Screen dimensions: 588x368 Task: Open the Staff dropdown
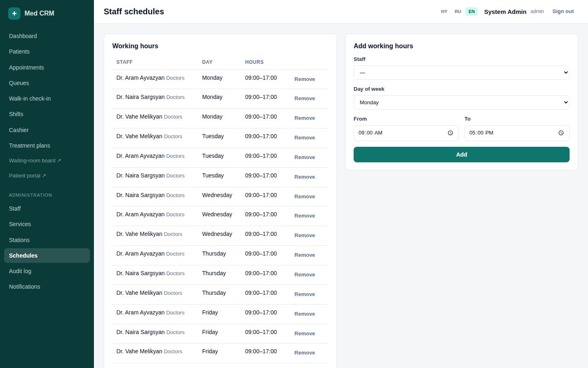tap(461, 73)
